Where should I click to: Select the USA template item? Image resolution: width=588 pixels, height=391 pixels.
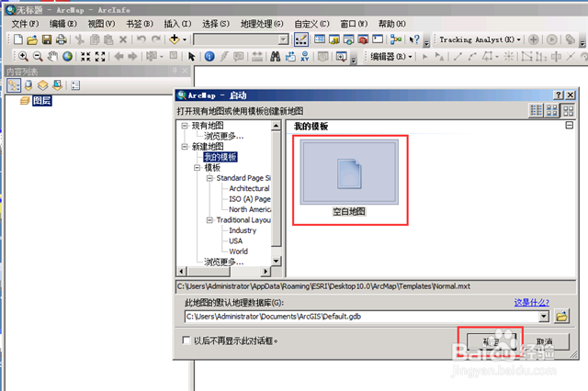(x=235, y=240)
